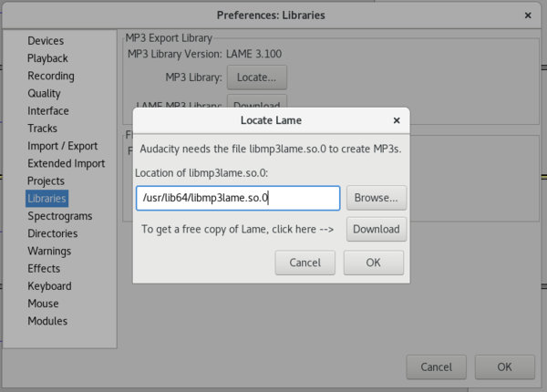Click the LAME MP3 Library Download button
547x392 pixels.
click(x=257, y=102)
